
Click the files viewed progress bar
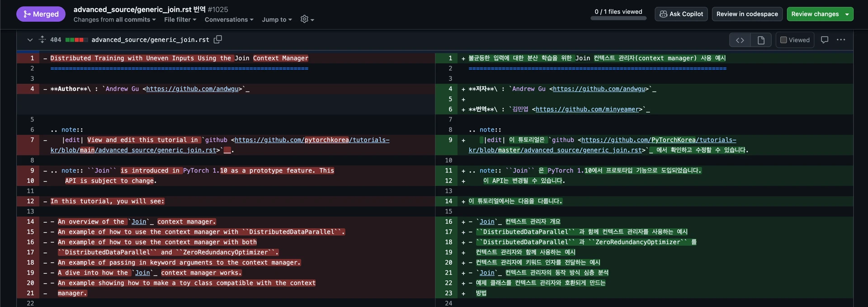click(618, 18)
